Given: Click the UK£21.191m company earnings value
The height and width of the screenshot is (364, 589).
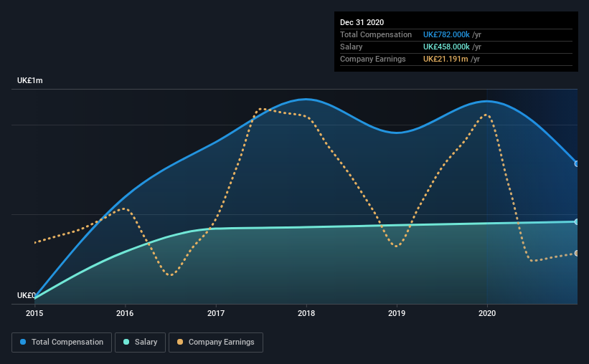Looking at the screenshot, I should [446, 59].
